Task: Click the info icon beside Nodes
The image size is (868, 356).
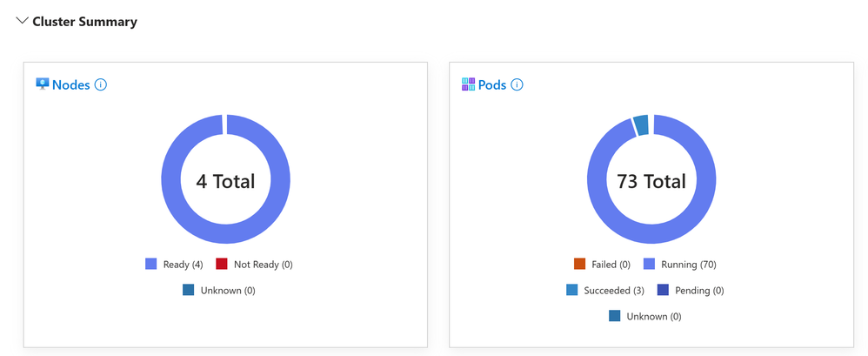Action: point(101,85)
